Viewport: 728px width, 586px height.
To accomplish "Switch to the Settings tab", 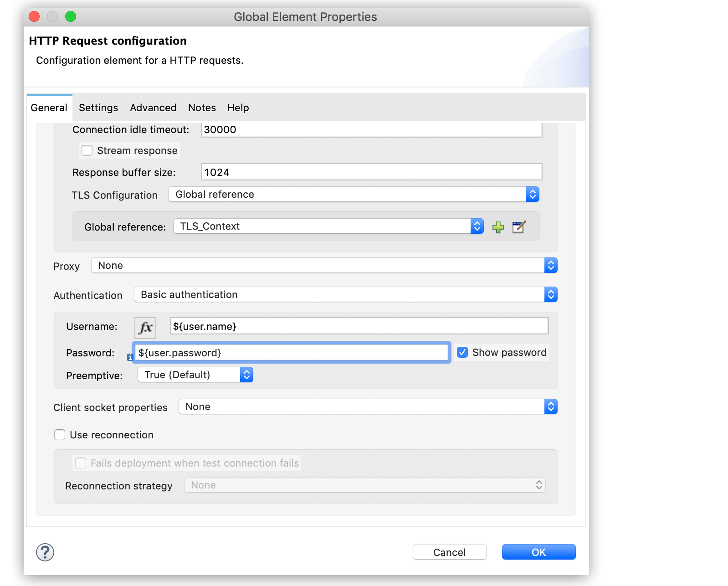I will [x=98, y=108].
